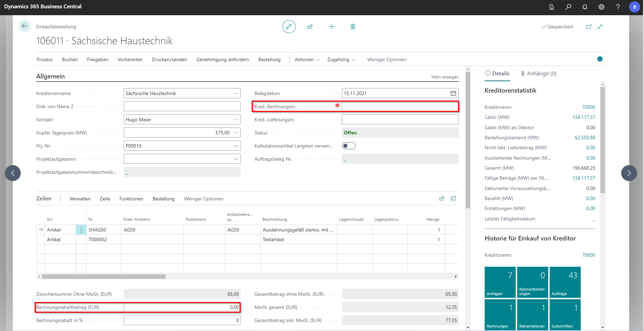Open calendar picker for Belegdatum

coord(453,93)
